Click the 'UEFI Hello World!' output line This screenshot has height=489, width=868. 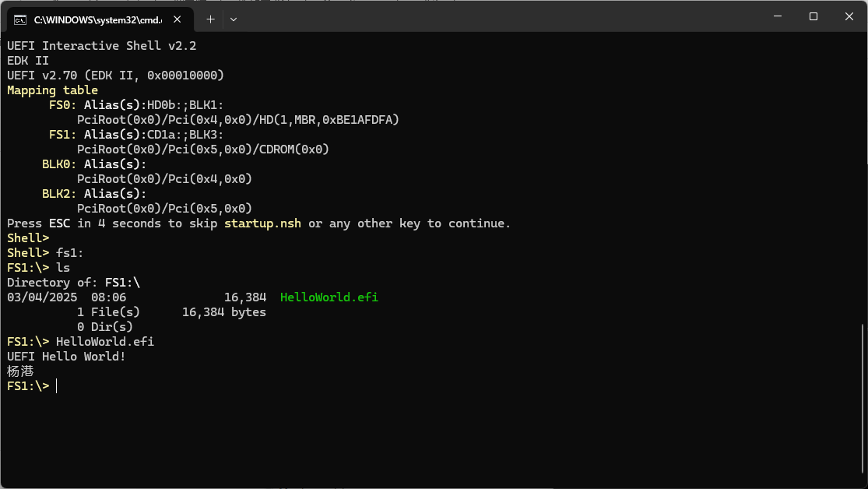[x=66, y=357]
